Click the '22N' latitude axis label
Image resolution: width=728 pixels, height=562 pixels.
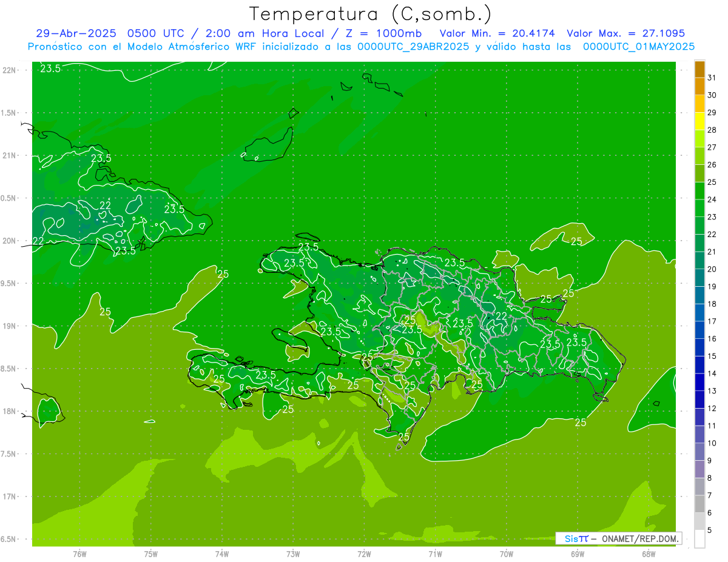[8, 70]
